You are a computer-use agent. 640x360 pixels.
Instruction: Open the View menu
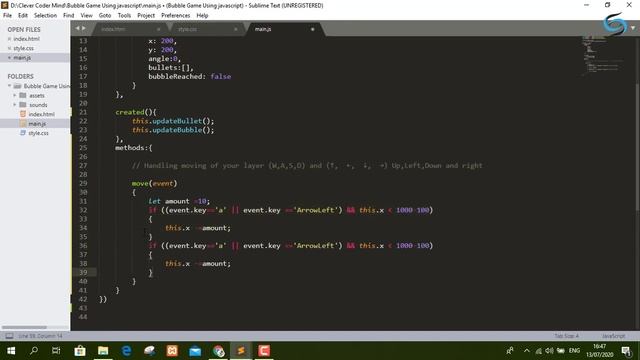[87, 16]
